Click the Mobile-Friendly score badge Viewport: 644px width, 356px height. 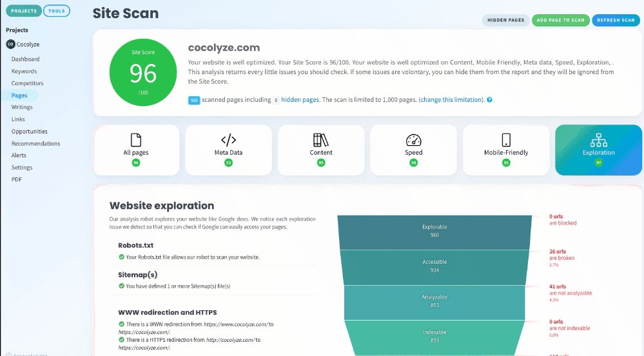click(x=506, y=163)
